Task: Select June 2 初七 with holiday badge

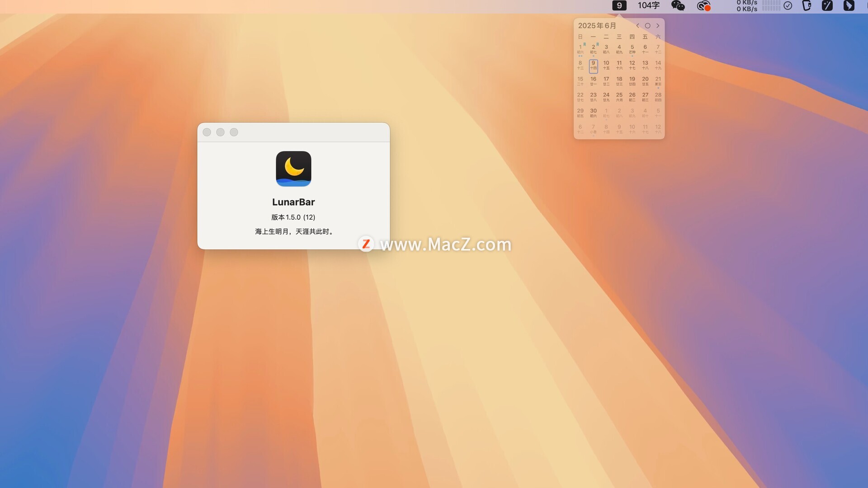Action: pyautogui.click(x=594, y=49)
